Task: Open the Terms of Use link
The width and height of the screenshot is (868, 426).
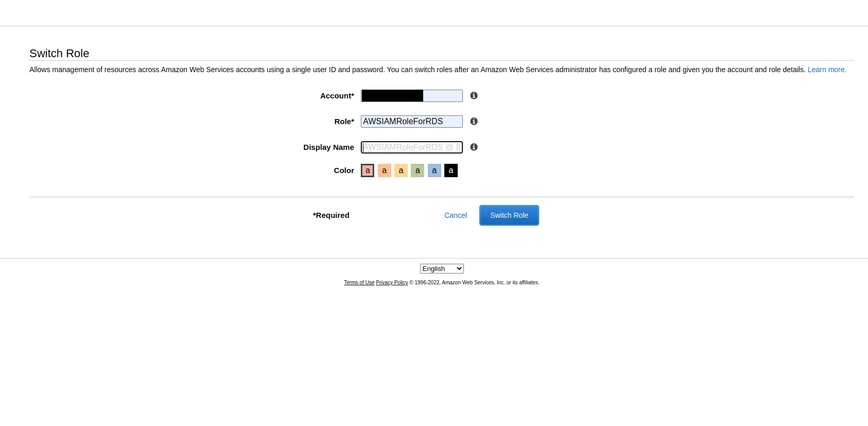Action: tap(359, 283)
